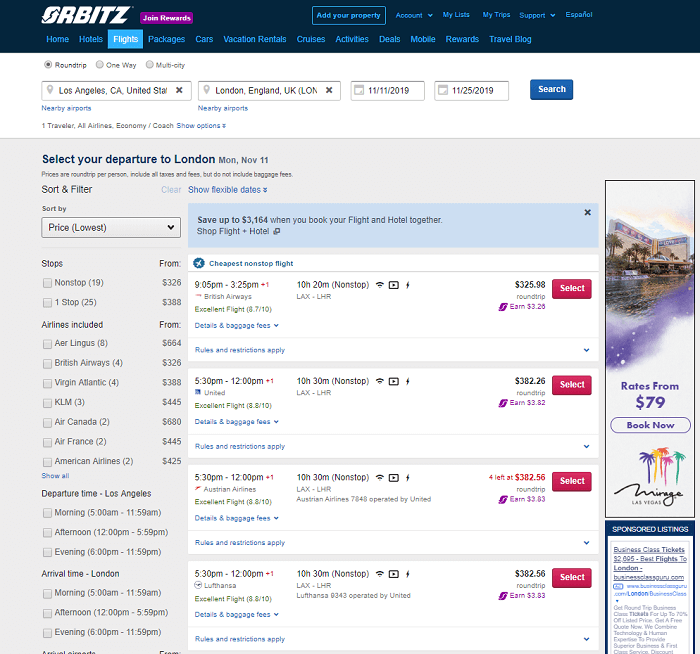Click power icon on British Airways flight
Screen dimensions: 700x654
click(x=408, y=285)
